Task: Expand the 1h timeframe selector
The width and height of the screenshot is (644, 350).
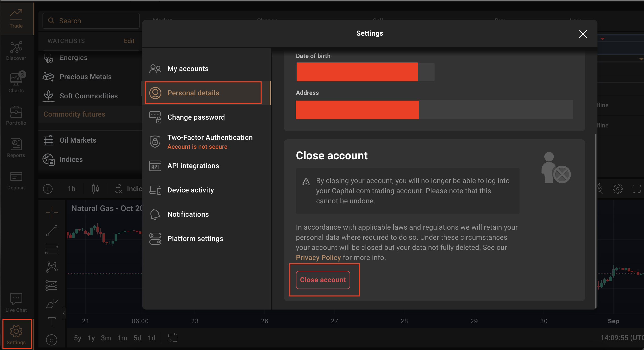Action: tap(72, 189)
